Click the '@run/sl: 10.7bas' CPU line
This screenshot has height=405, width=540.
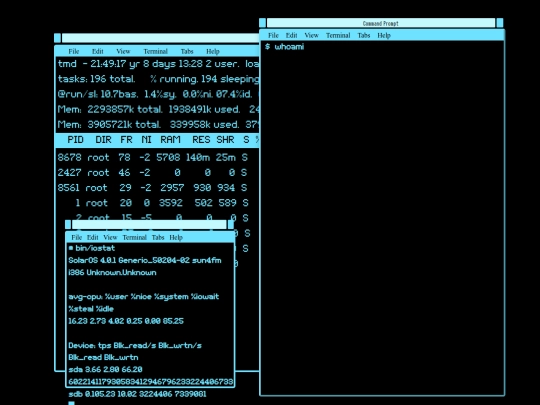pos(158,94)
